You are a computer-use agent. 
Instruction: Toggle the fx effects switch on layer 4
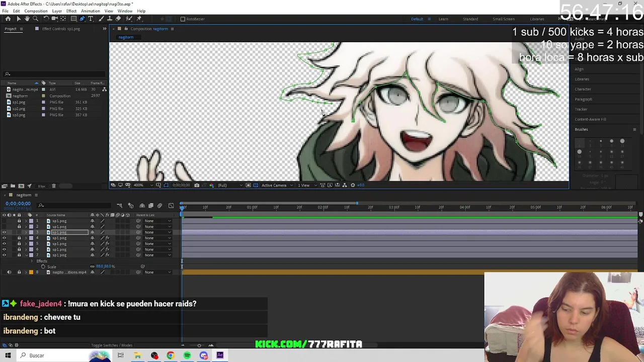pyautogui.click(x=107, y=238)
